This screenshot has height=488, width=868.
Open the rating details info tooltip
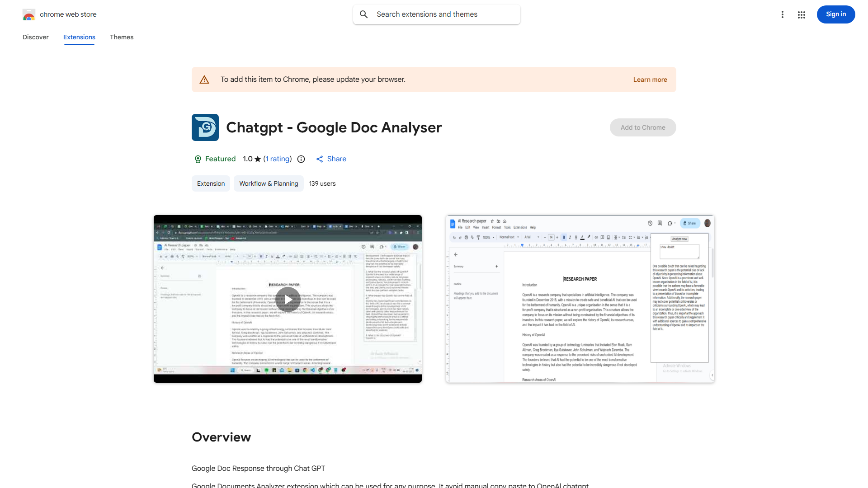tap(301, 159)
